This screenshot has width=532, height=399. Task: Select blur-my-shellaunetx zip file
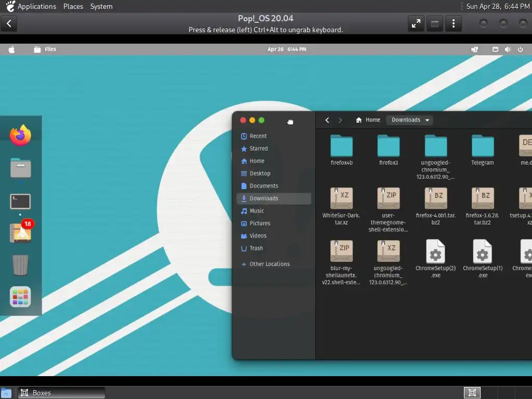341,262
